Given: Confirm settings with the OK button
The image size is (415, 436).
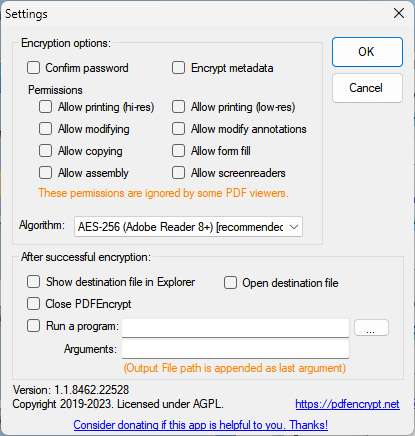Looking at the screenshot, I should 367,52.
